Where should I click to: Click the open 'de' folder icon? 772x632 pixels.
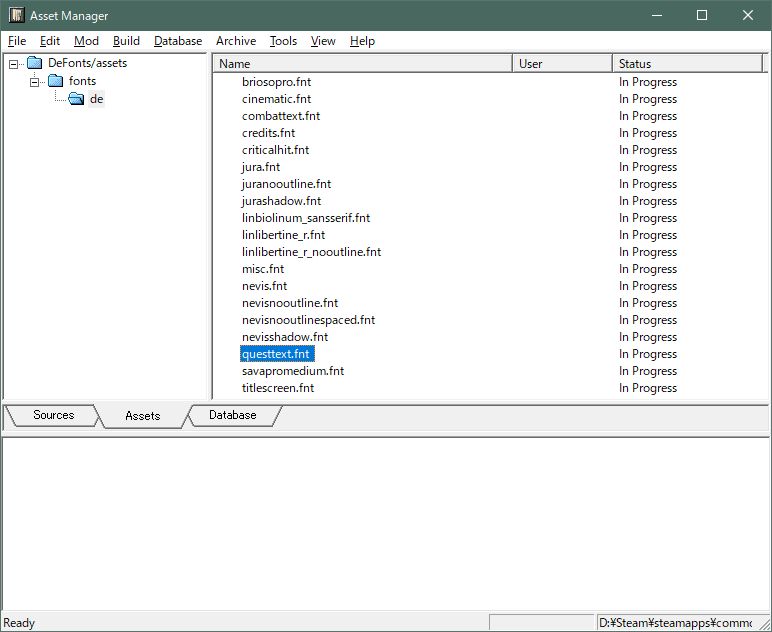(76, 99)
